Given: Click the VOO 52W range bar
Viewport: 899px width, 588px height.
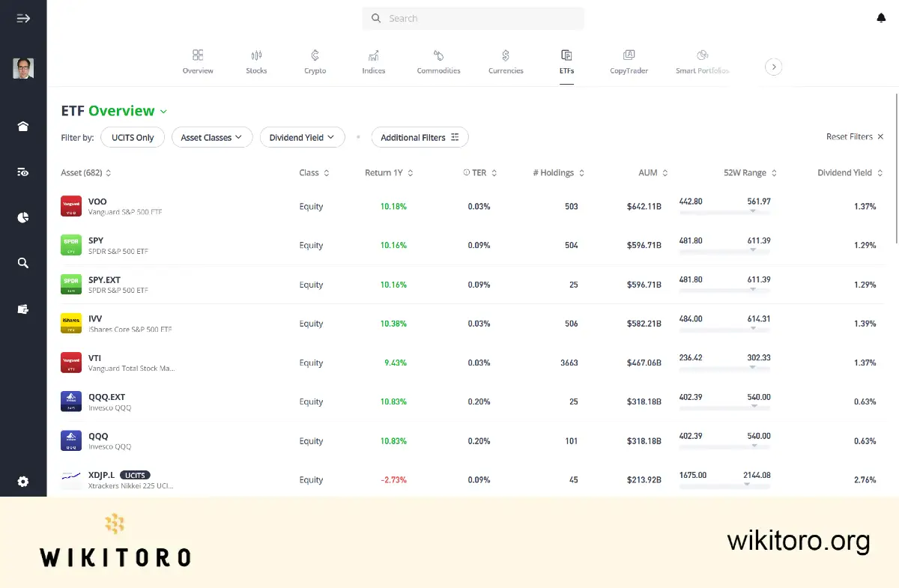Looking at the screenshot, I should point(724,212).
